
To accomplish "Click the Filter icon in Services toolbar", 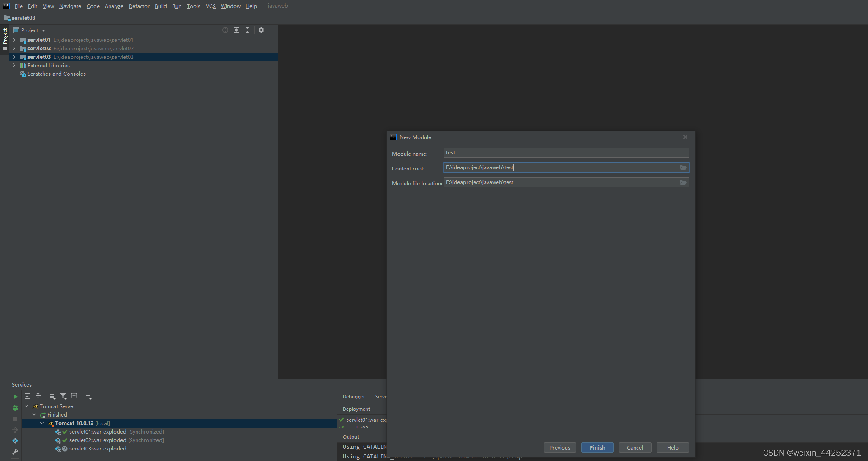I will pos(63,396).
